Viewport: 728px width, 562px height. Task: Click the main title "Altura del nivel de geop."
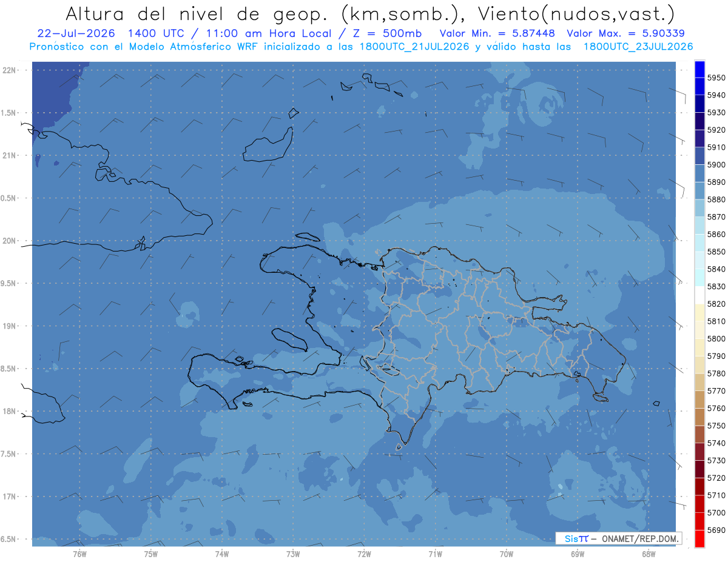[196, 13]
